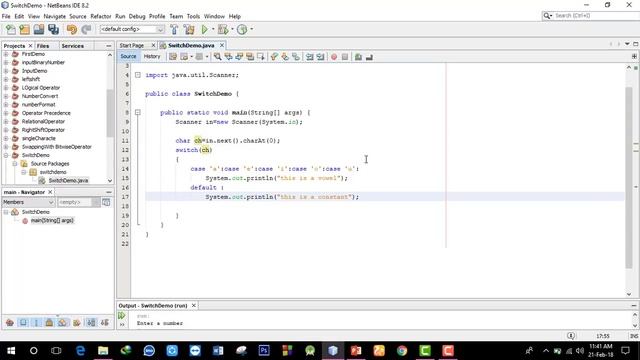Click the Debug Project toolbar icon
Screen dimensions: 640x360
[223, 29]
